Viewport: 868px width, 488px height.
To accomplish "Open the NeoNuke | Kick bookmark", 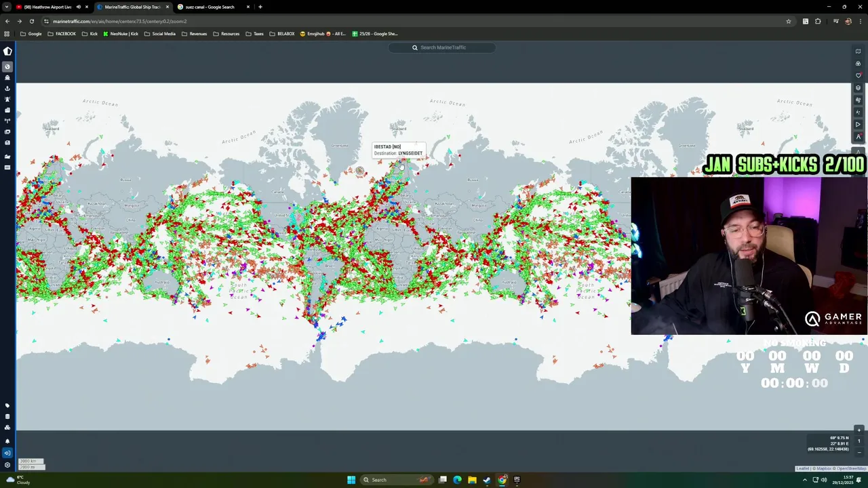I will click(121, 34).
